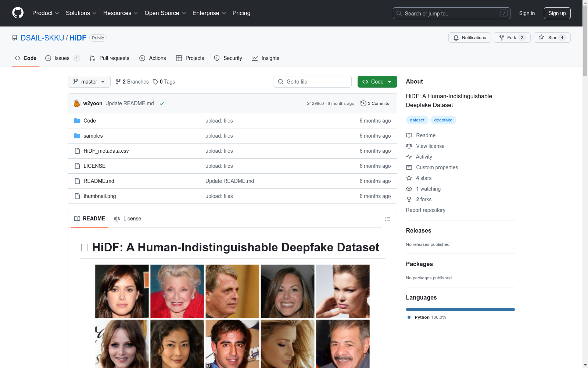Fork the repository using Fork button

click(512, 38)
